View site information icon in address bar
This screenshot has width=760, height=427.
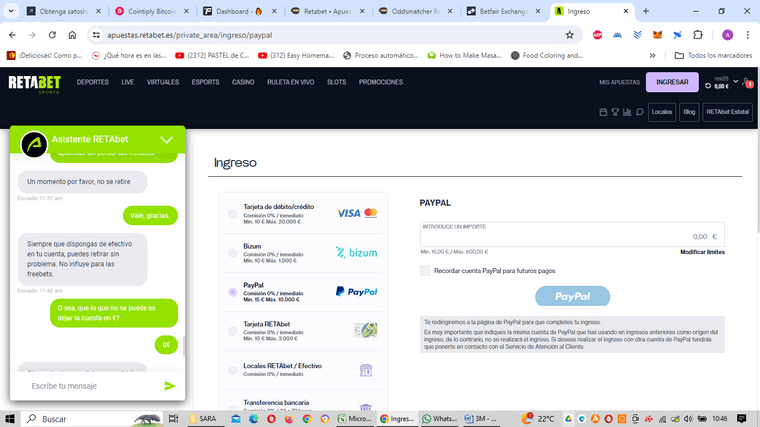pos(96,35)
